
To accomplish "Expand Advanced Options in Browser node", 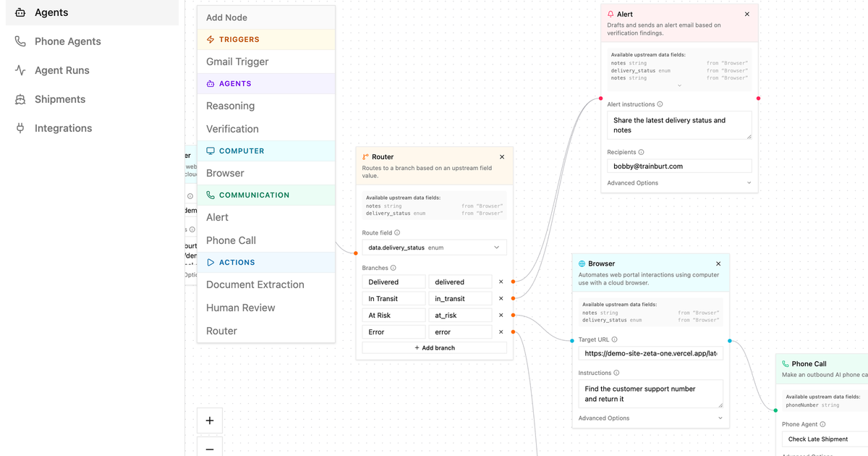I will click(650, 418).
